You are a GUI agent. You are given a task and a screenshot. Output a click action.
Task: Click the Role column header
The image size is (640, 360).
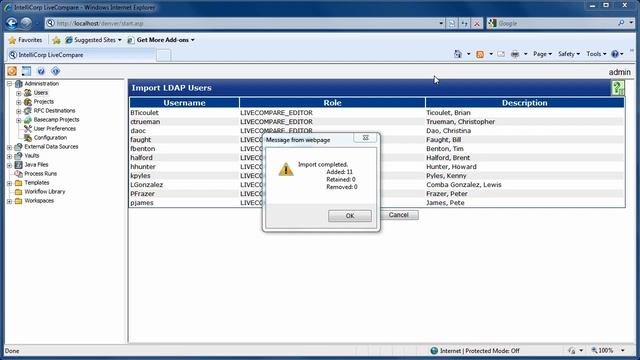(x=332, y=103)
